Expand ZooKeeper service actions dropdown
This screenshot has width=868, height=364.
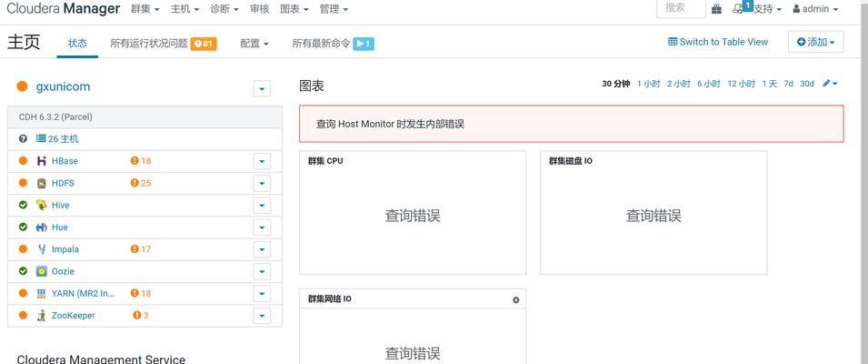coord(262,316)
